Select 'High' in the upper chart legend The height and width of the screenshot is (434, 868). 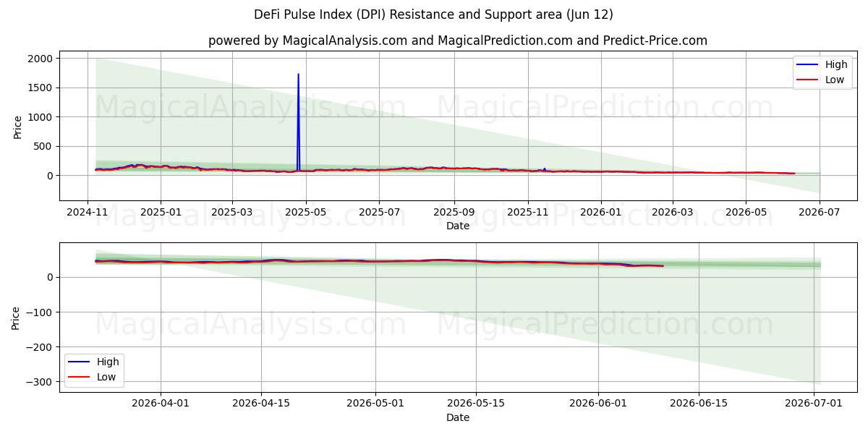pyautogui.click(x=836, y=65)
